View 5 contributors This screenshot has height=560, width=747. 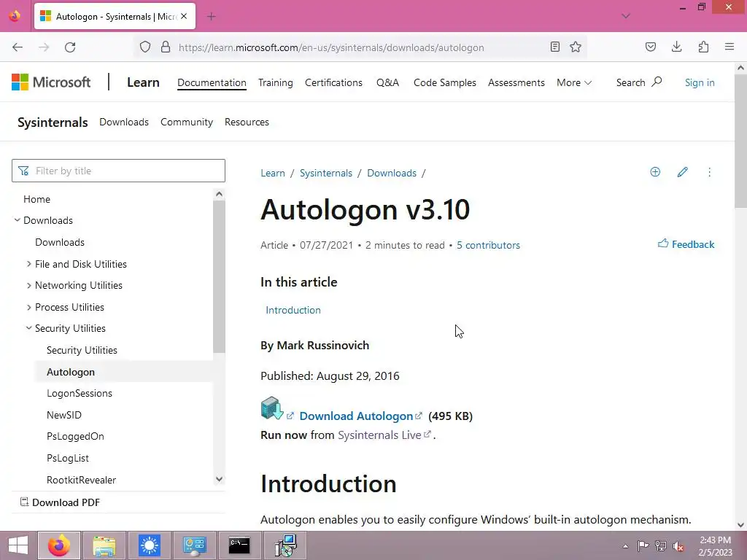(x=488, y=245)
